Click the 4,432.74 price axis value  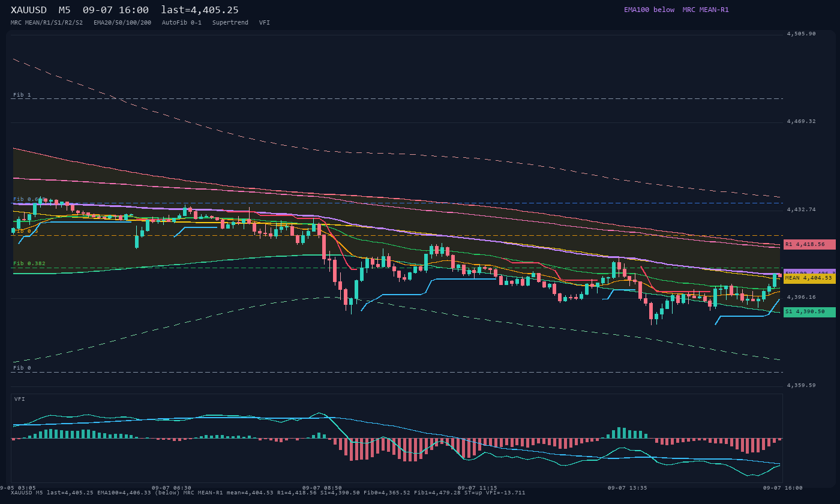(x=802, y=210)
